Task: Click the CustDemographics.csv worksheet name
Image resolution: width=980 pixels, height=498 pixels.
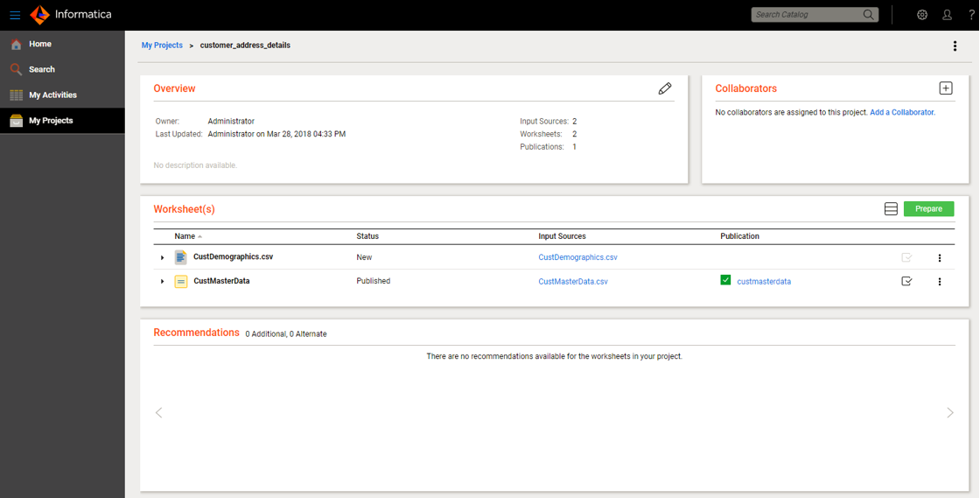Action: tap(233, 256)
